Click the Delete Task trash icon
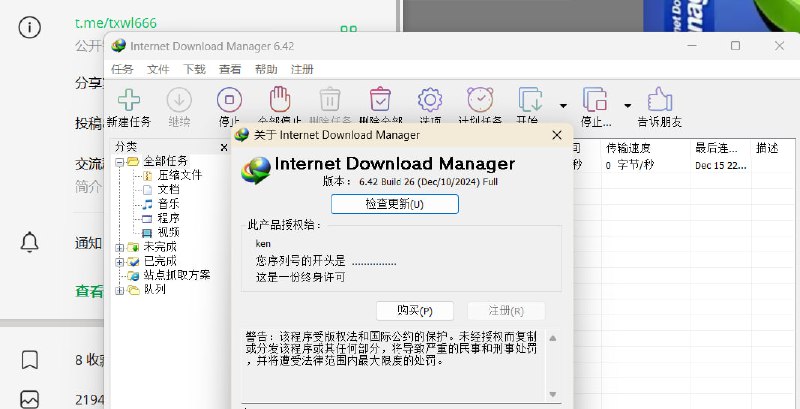This screenshot has width=800, height=409. (x=330, y=99)
